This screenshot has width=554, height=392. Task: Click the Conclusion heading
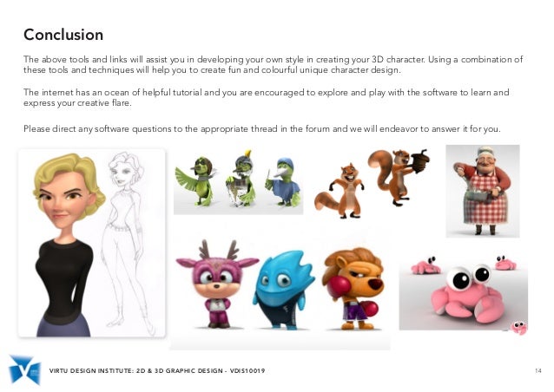[x=63, y=35]
